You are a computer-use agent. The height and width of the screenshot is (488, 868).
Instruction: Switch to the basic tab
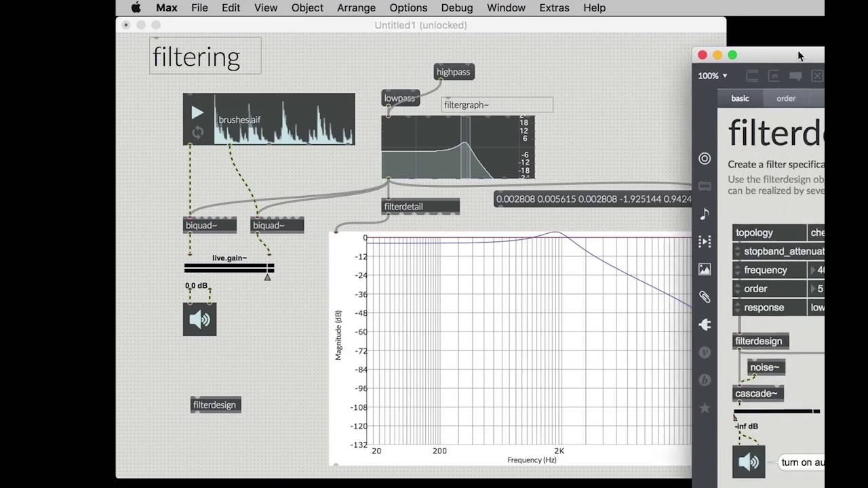click(x=740, y=98)
